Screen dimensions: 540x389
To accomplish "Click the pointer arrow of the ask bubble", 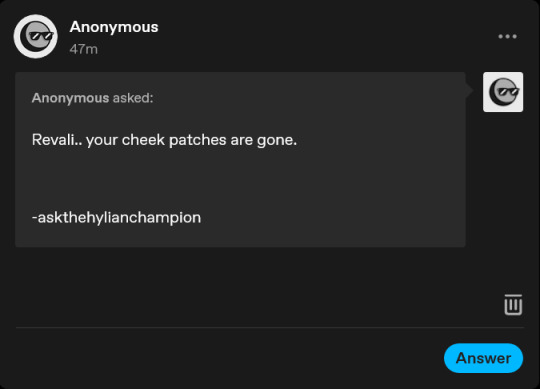I will [469, 91].
